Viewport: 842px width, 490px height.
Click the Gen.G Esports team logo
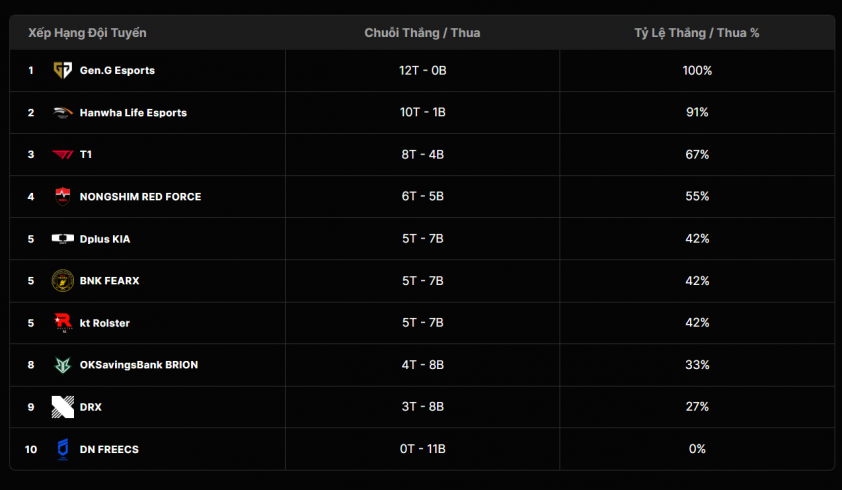pos(63,70)
